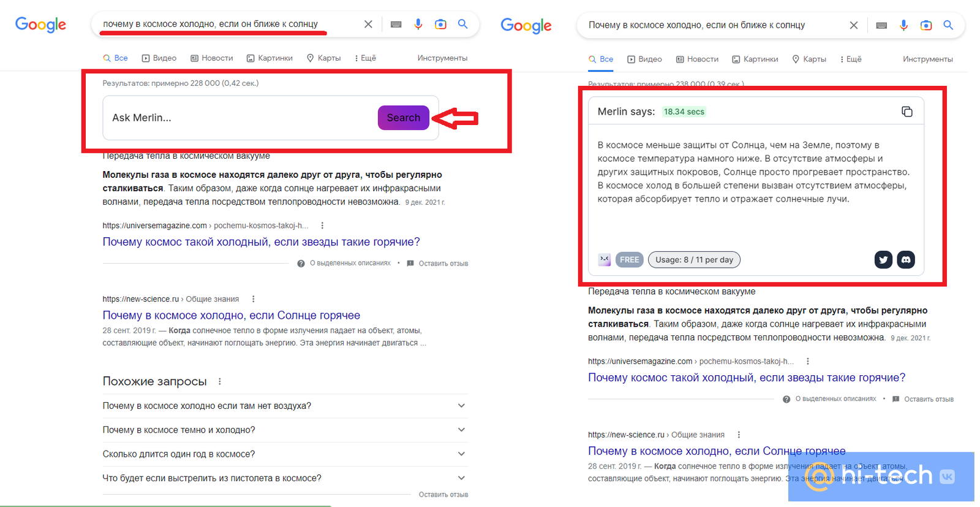Copy the Merlin answer to clipboard
980x507 pixels.
[907, 112]
